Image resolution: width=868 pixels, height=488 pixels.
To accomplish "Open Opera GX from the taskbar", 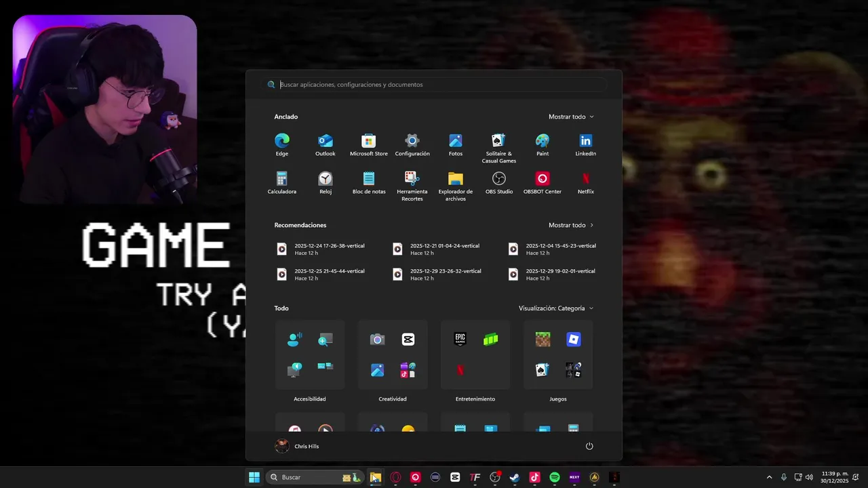I will (395, 477).
